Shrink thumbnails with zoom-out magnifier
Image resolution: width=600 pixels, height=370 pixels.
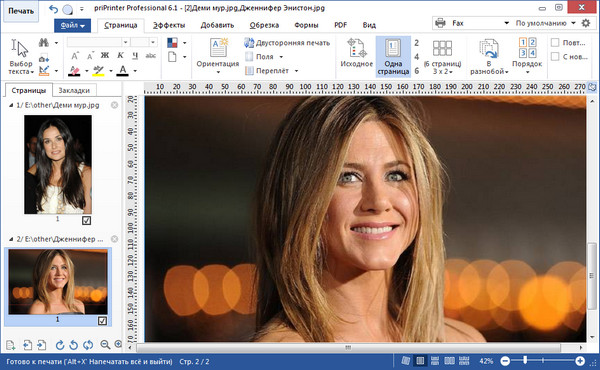click(105, 345)
